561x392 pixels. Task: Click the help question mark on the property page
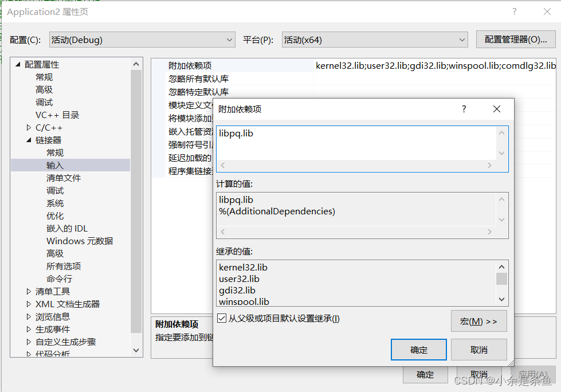coord(514,11)
